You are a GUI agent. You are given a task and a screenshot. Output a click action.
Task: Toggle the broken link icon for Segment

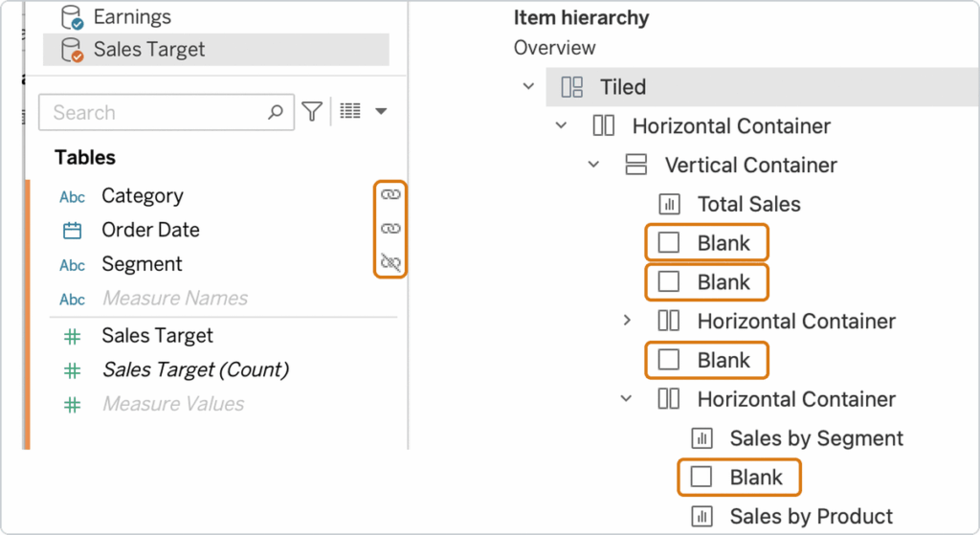pyautogui.click(x=390, y=262)
